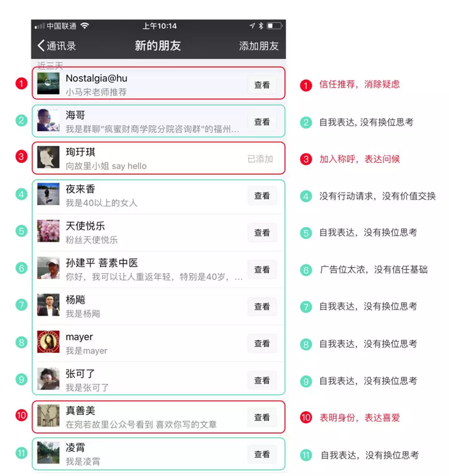Tap 孙建平 菩素中医 avatar
Image resolution: width=449 pixels, height=476 pixels.
click(x=48, y=268)
